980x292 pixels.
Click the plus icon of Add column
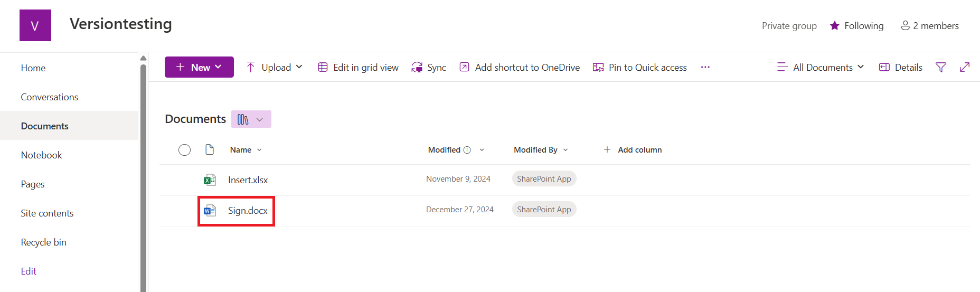607,150
